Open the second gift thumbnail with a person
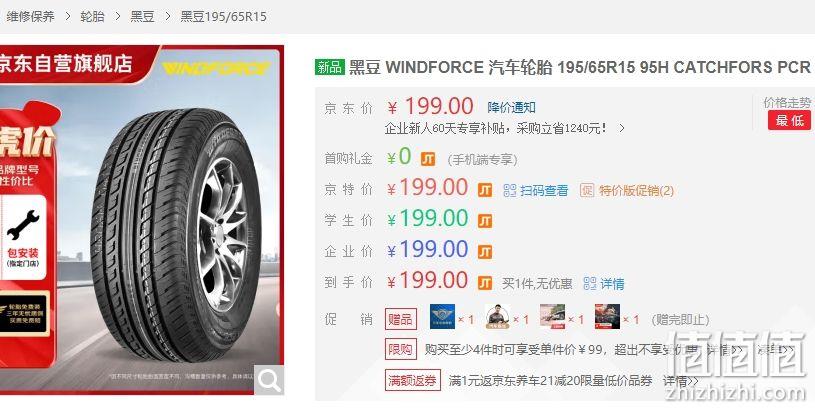The image size is (815, 410). [x=497, y=316]
